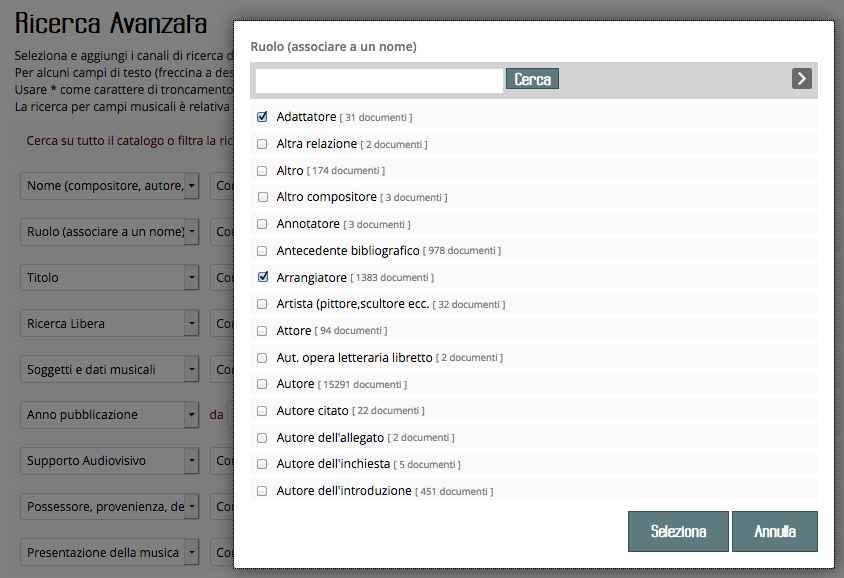Check the Autore citato option
This screenshot has height=578, width=844.
262,411
